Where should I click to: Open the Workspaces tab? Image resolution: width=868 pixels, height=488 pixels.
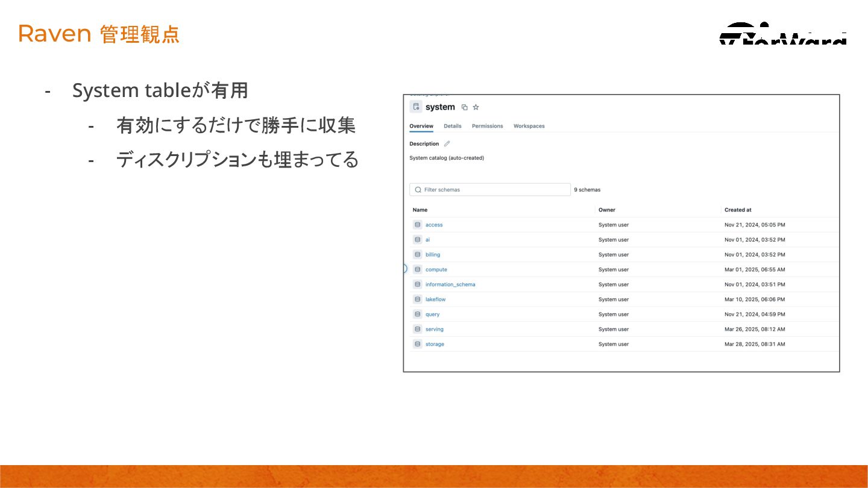(529, 126)
